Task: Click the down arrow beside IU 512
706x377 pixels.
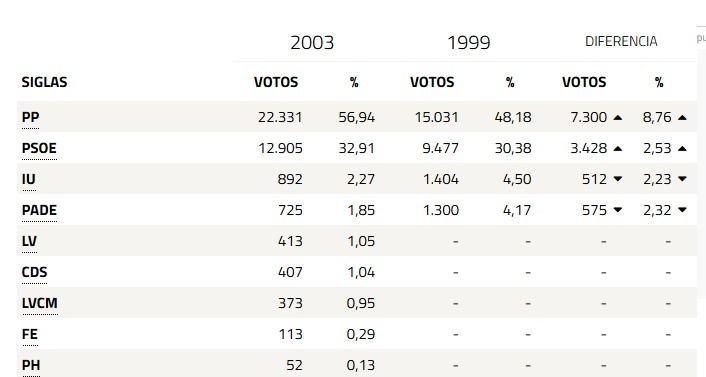Action: 618,179
